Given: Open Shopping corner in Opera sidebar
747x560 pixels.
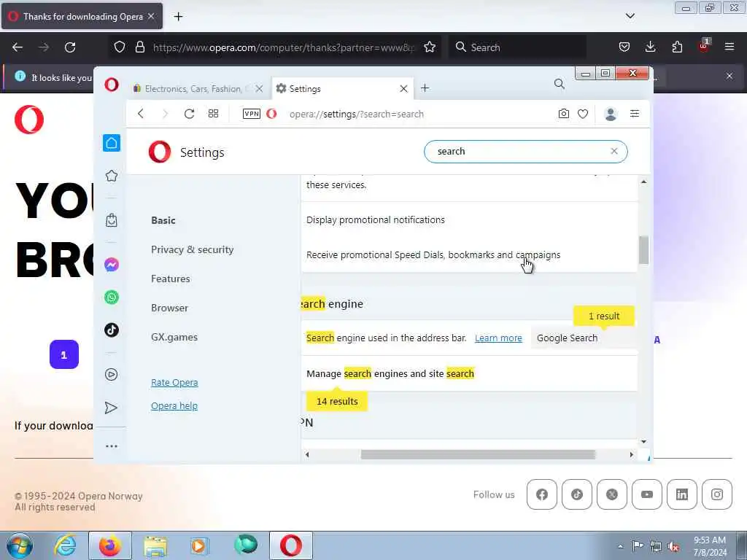Looking at the screenshot, I should pos(112,220).
